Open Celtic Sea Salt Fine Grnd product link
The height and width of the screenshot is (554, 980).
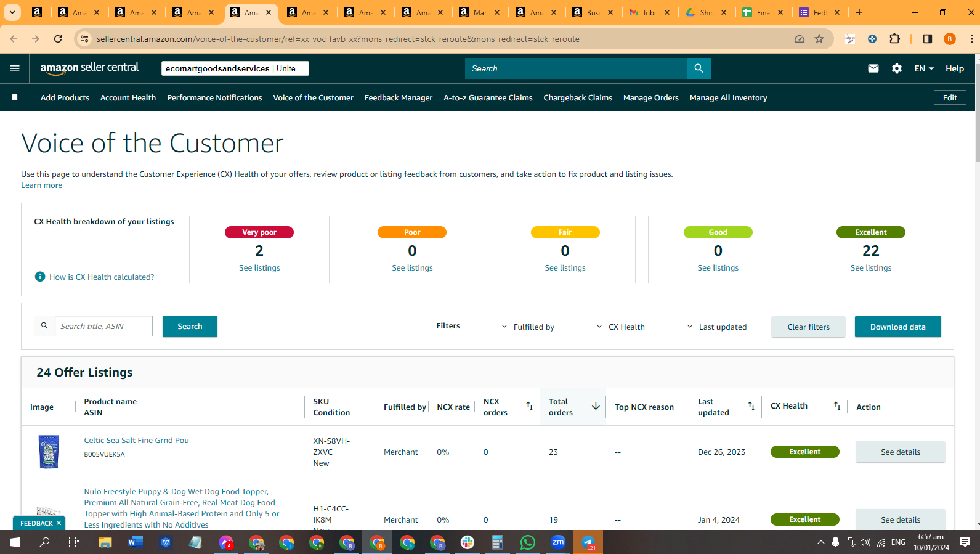pyautogui.click(x=137, y=441)
